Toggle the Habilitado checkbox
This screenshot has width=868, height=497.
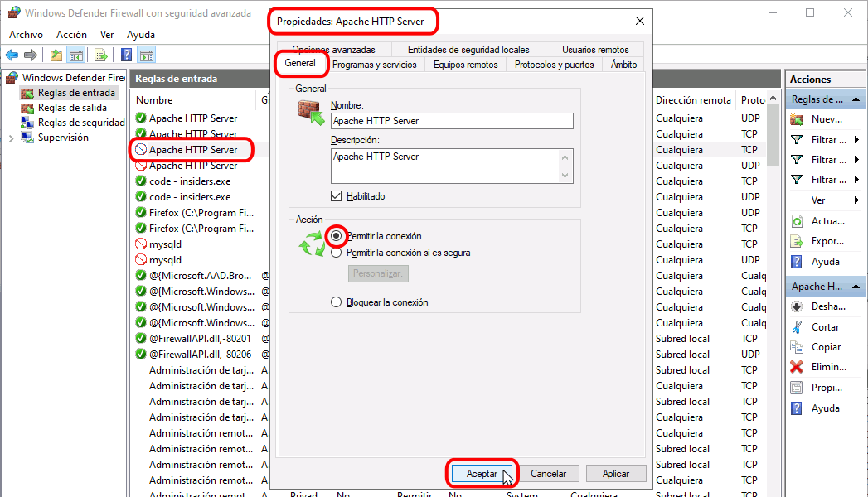point(336,196)
